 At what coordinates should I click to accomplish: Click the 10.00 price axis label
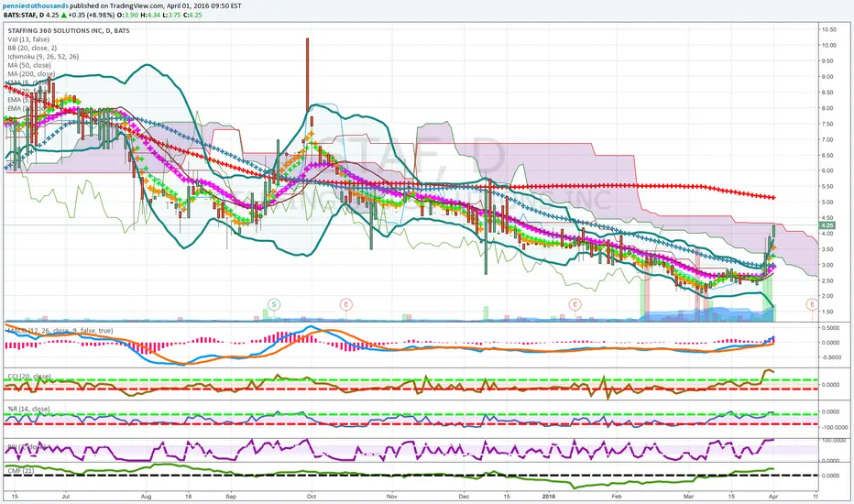829,45
